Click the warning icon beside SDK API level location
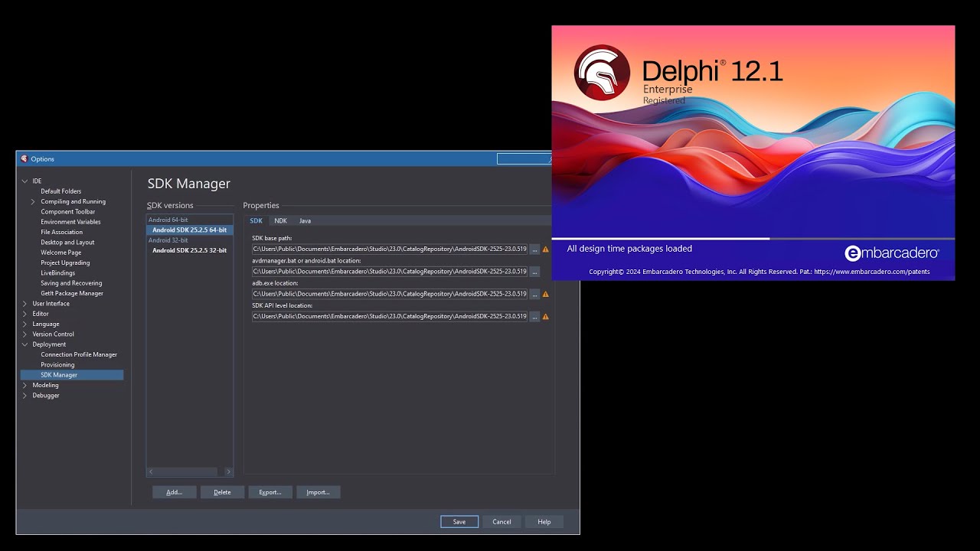980x551 pixels. coord(546,317)
